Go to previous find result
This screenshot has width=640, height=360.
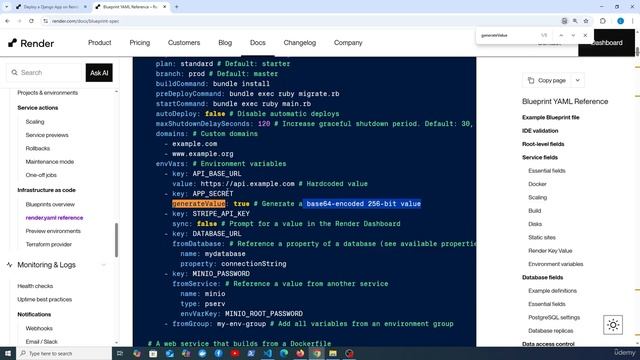point(561,36)
